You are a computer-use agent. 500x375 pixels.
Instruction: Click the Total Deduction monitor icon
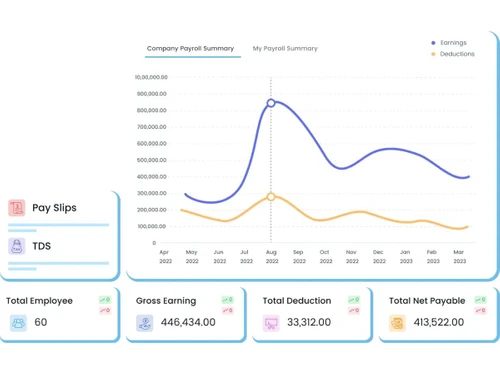pos(271,323)
